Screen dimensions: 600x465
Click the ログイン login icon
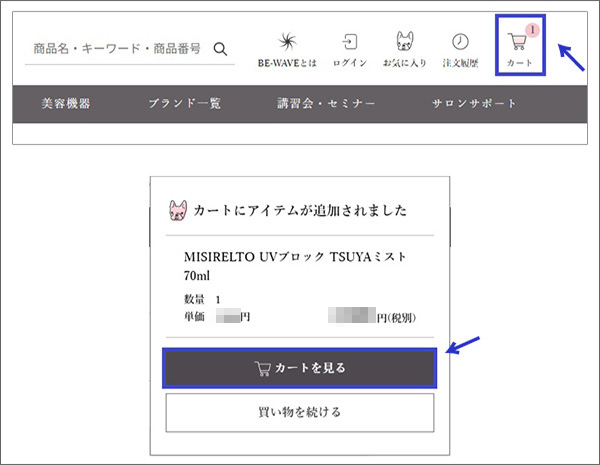click(x=350, y=42)
